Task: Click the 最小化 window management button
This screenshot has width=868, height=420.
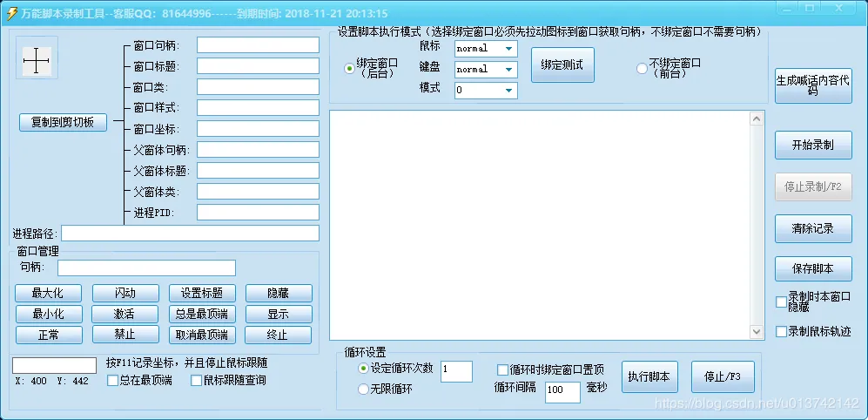Action: [49, 315]
